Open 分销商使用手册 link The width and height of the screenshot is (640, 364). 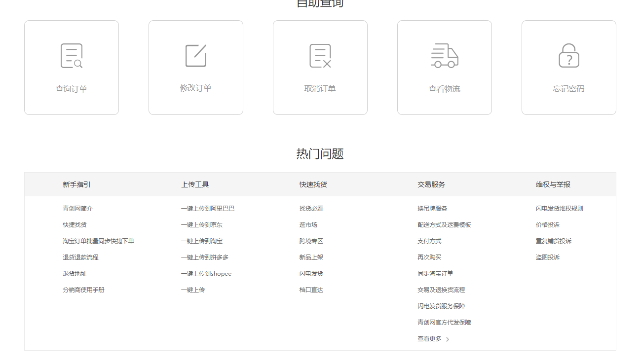pos(83,290)
